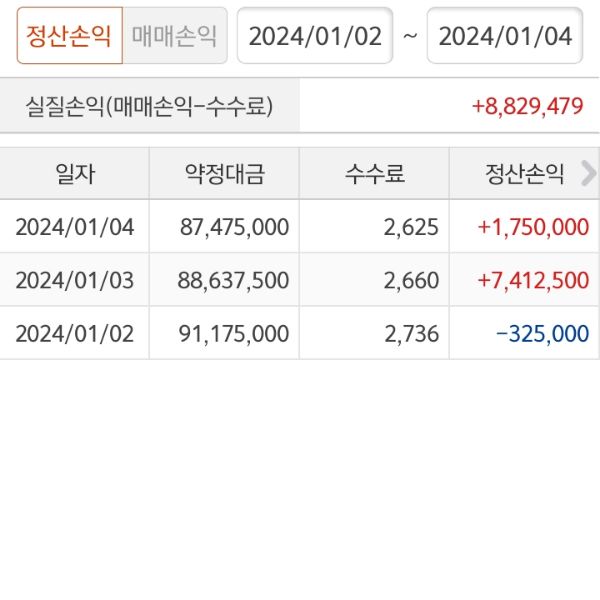Click the +7,412,500 profit value
Image resolution: width=600 pixels, height=600 pixels.
(533, 280)
